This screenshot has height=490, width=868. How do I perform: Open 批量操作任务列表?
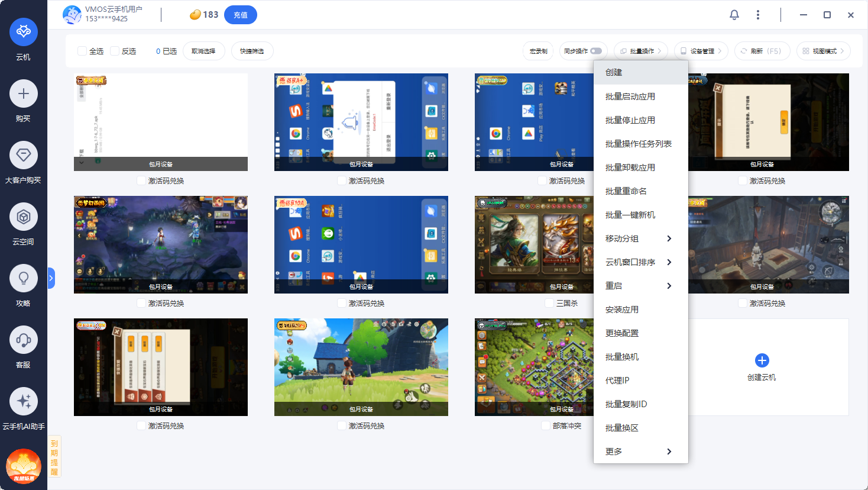641,144
